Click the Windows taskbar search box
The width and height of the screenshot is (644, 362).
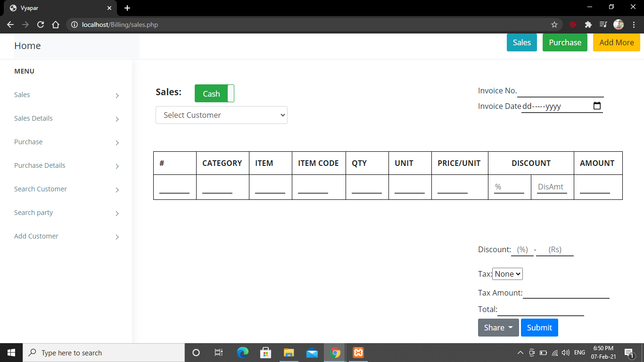pos(104,353)
